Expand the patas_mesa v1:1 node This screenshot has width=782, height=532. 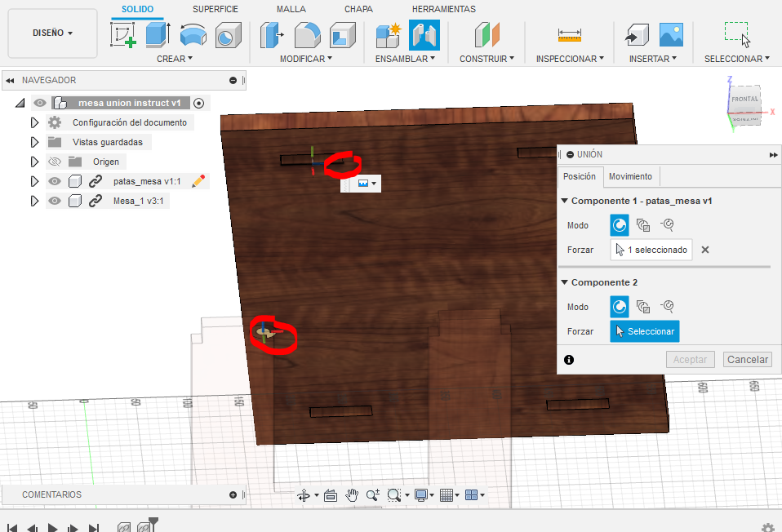click(34, 181)
